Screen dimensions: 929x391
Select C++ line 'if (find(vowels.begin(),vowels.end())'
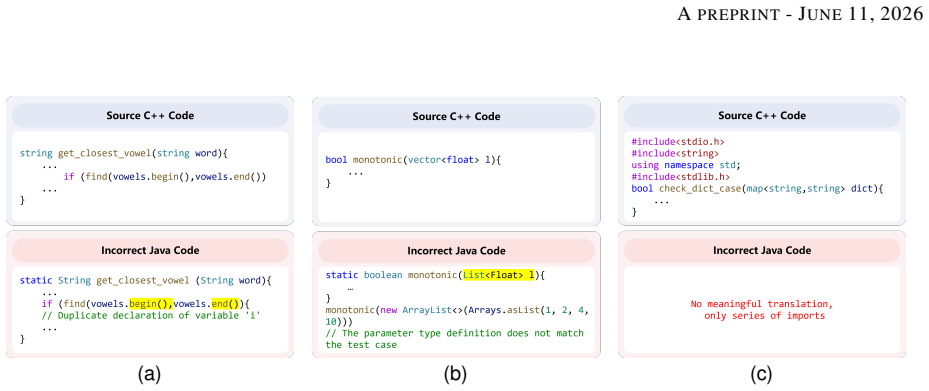pos(165,177)
